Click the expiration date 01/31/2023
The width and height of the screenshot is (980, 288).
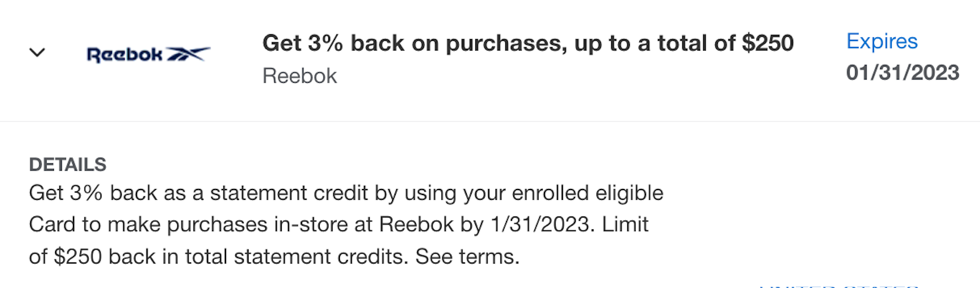903,73
